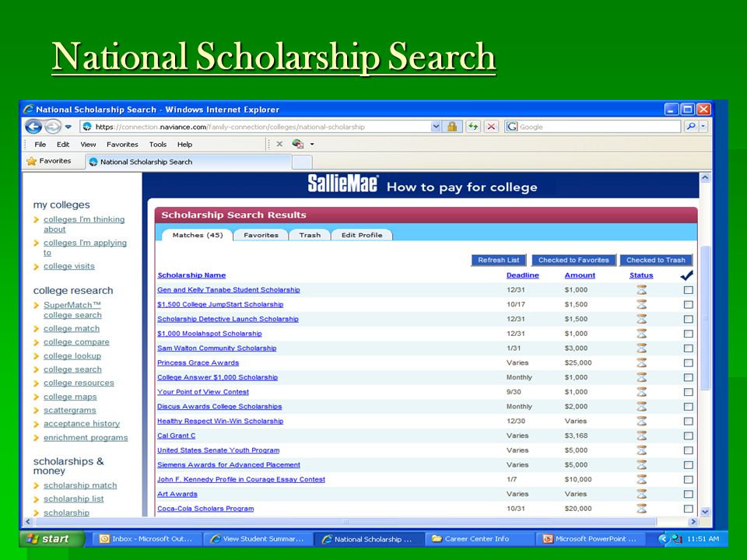Click the Refresh List button
747x560 pixels.
pyautogui.click(x=498, y=260)
